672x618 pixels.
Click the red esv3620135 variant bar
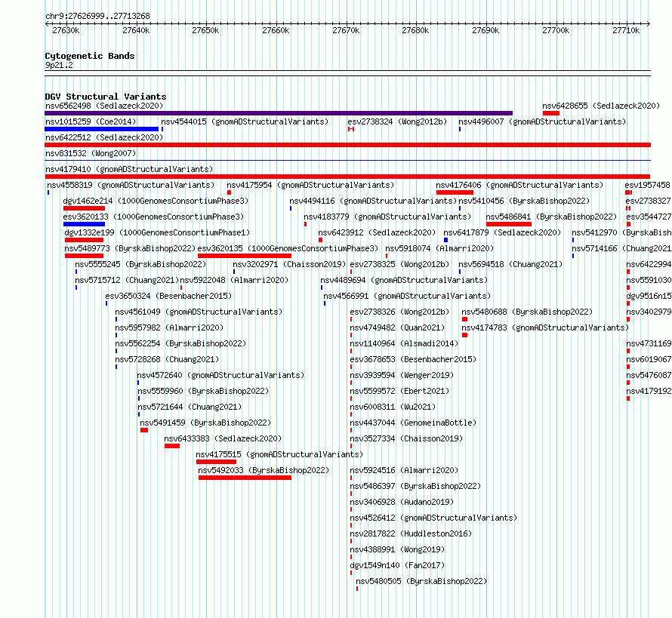245,256
